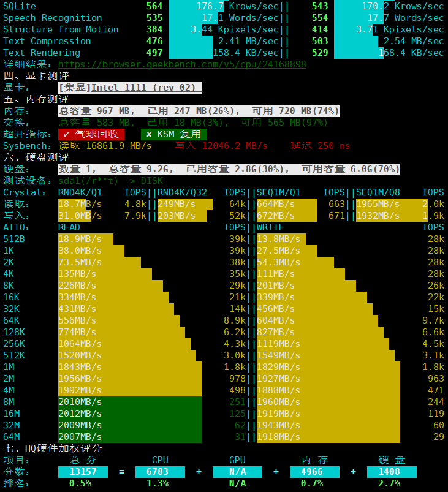Image resolution: width=448 pixels, height=492 pixels.
Task: Click the disk capacity 9.2G usage bar
Action: click(x=229, y=169)
